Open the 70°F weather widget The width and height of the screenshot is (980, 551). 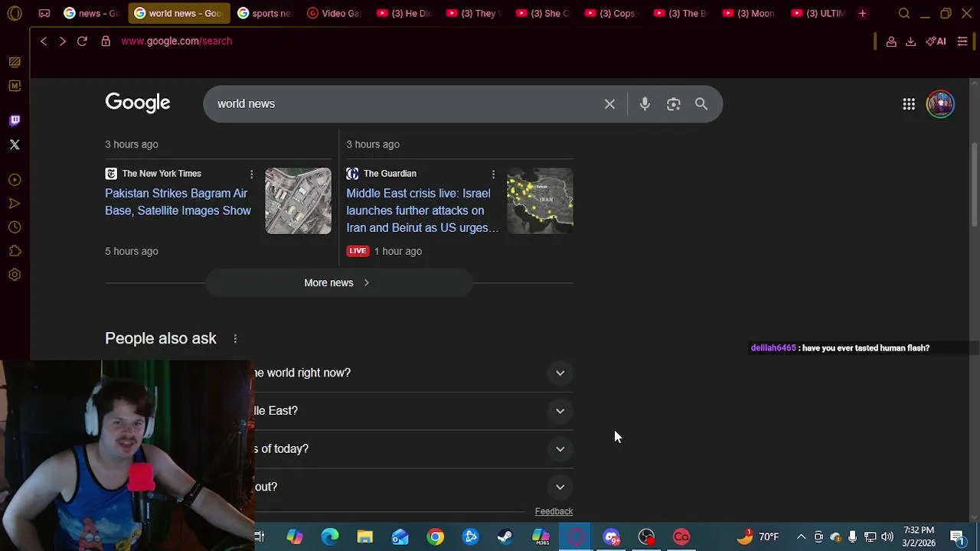[758, 537]
